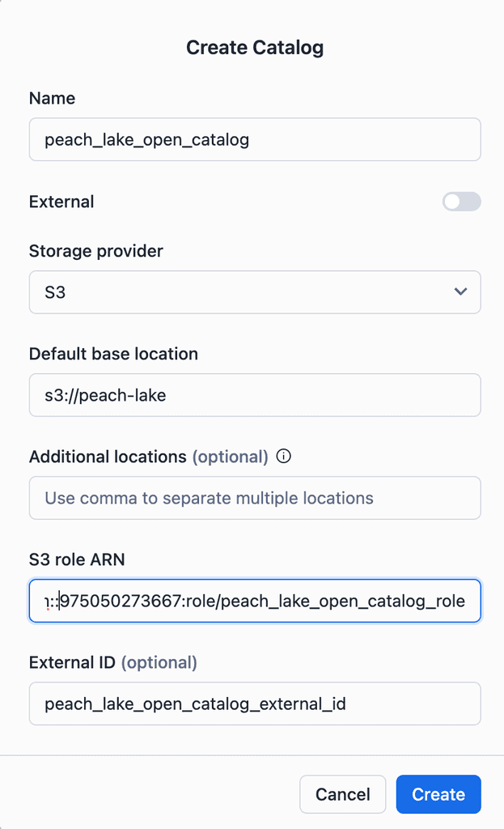
Task: Click the Additional locations info icon
Action: pyautogui.click(x=283, y=456)
